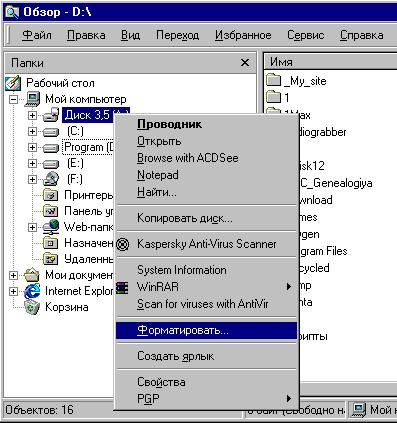Click the Имя column header
The image size is (397, 423).
tap(330, 62)
